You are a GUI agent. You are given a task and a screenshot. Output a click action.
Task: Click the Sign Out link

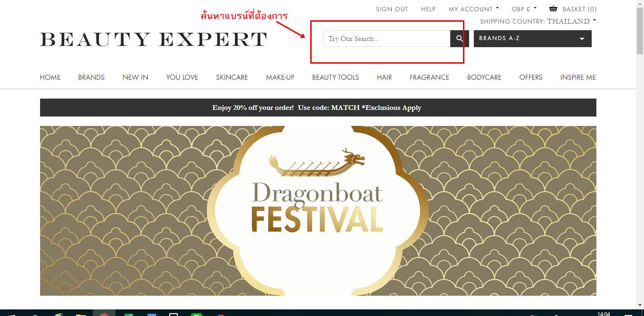click(392, 9)
